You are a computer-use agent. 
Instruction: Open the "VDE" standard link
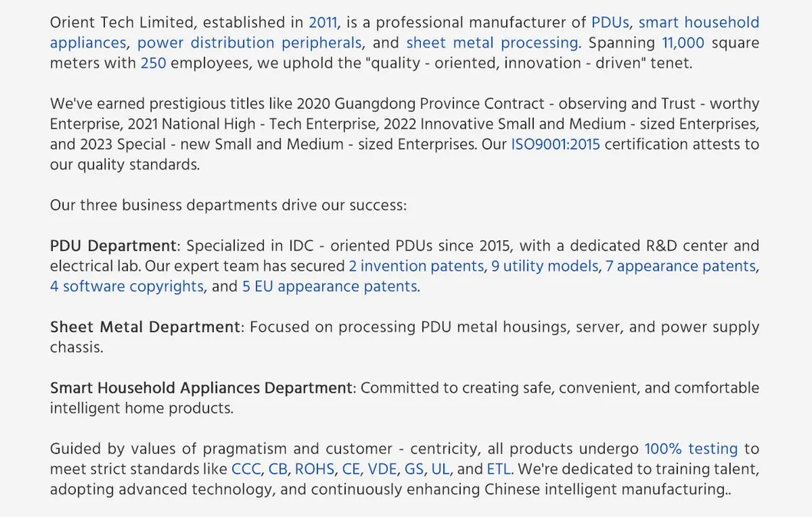click(382, 469)
